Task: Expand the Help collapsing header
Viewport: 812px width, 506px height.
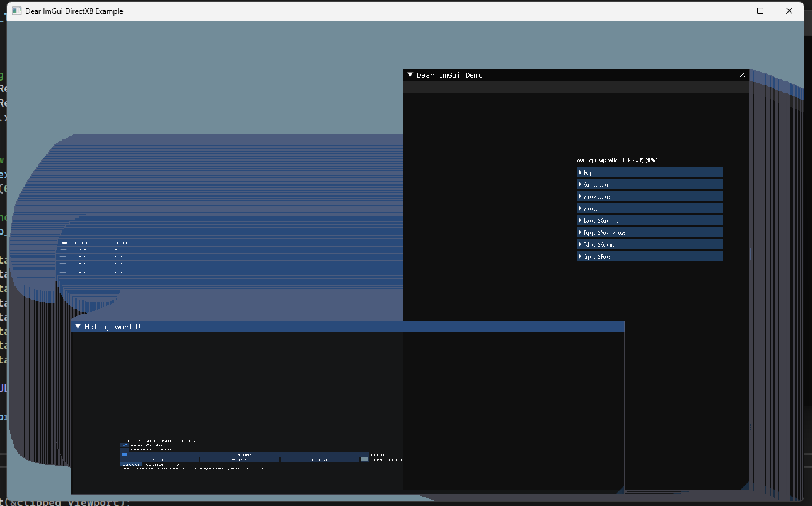Action: click(649, 172)
